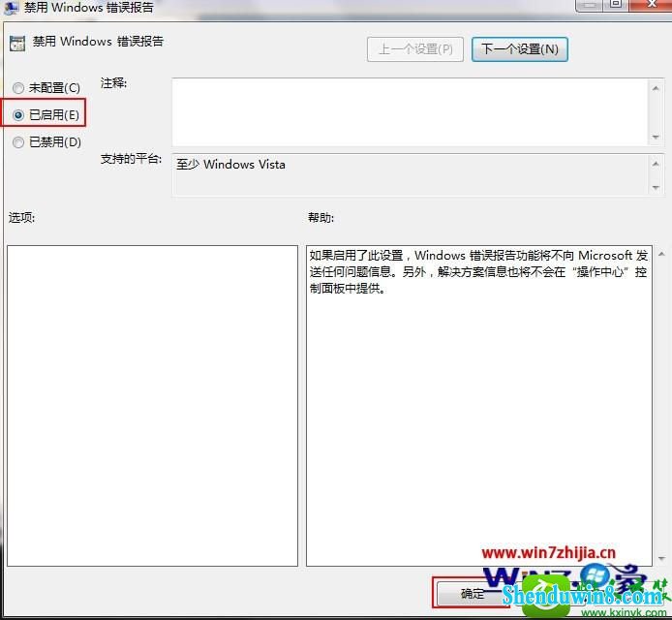Select the 未配置(C) radio button
672x620 pixels.
tap(18, 88)
